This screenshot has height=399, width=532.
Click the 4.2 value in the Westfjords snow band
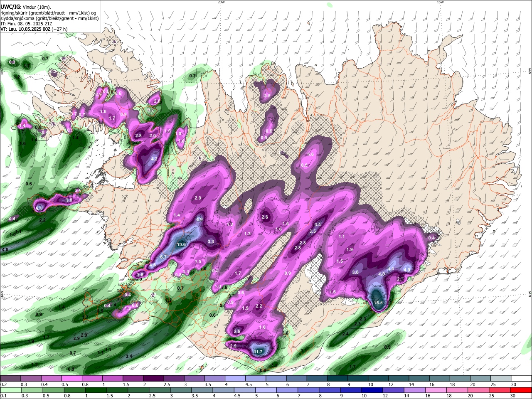154,159
